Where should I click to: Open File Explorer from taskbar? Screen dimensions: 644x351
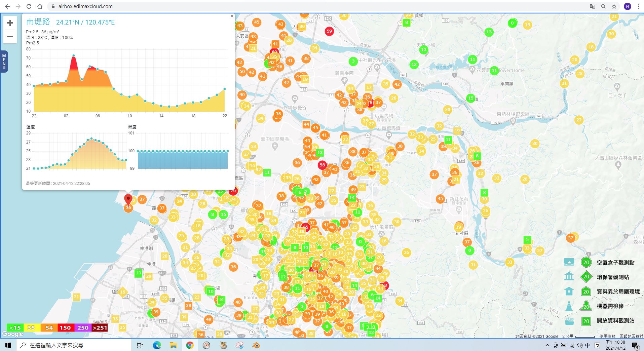click(173, 345)
